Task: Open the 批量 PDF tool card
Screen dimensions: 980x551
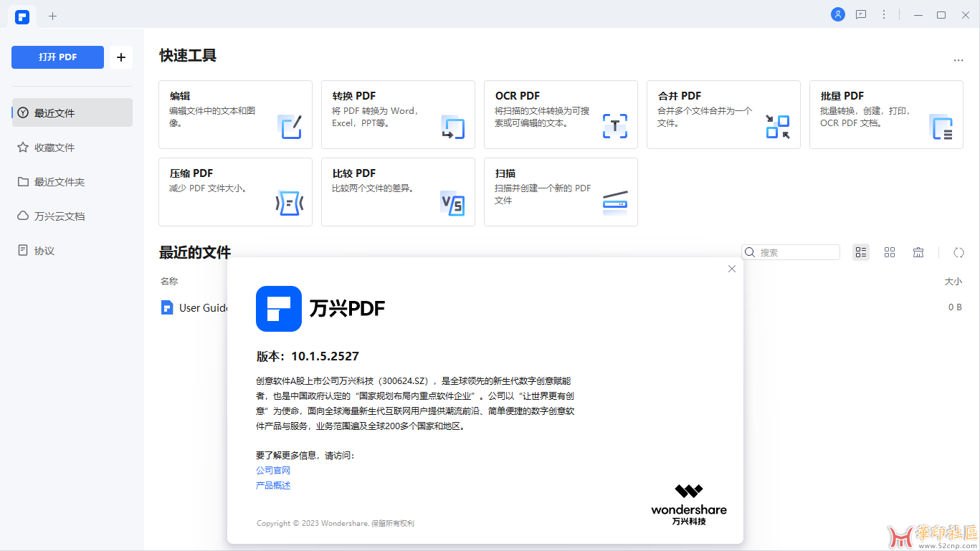Action: [886, 115]
